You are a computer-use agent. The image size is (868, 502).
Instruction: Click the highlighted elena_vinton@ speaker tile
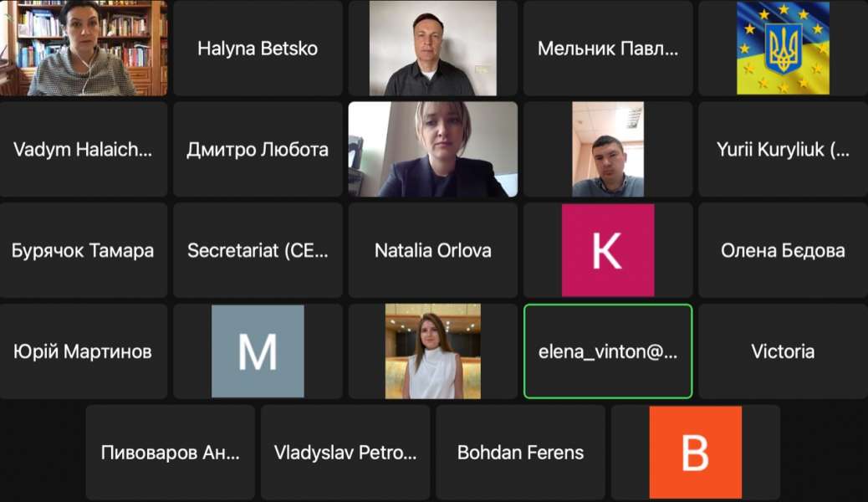click(x=608, y=351)
